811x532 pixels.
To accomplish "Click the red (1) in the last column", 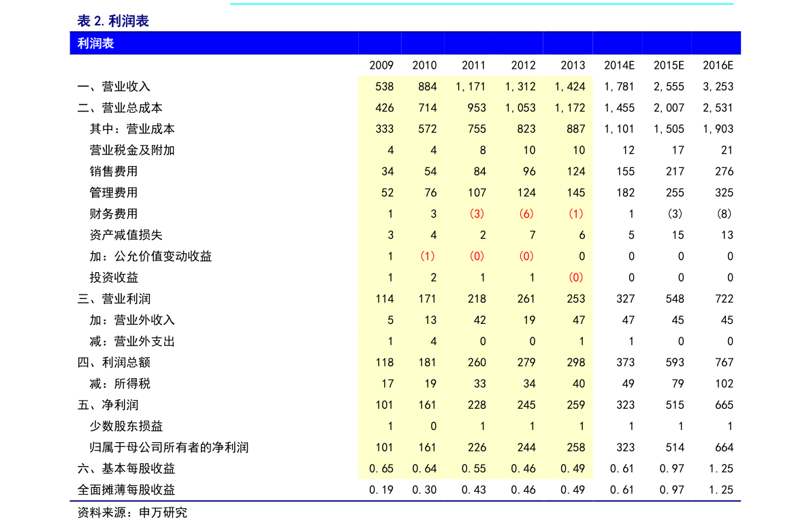I will pos(575,214).
